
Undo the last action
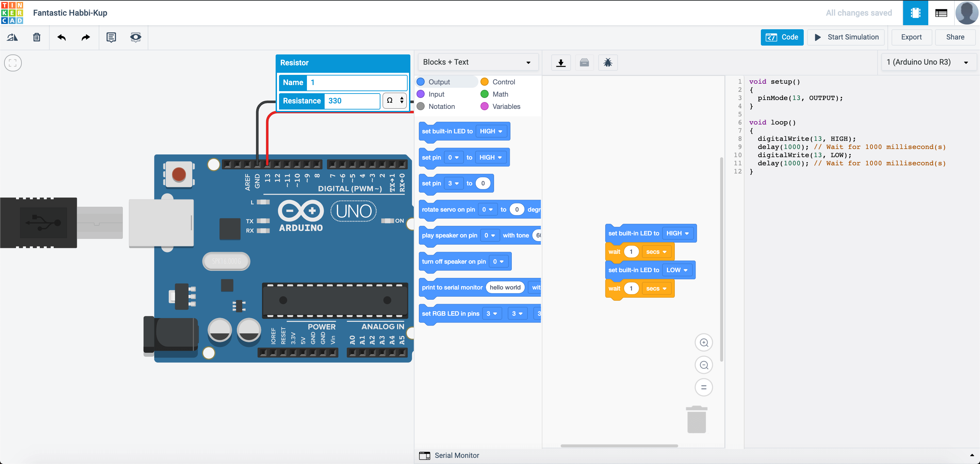coord(62,37)
